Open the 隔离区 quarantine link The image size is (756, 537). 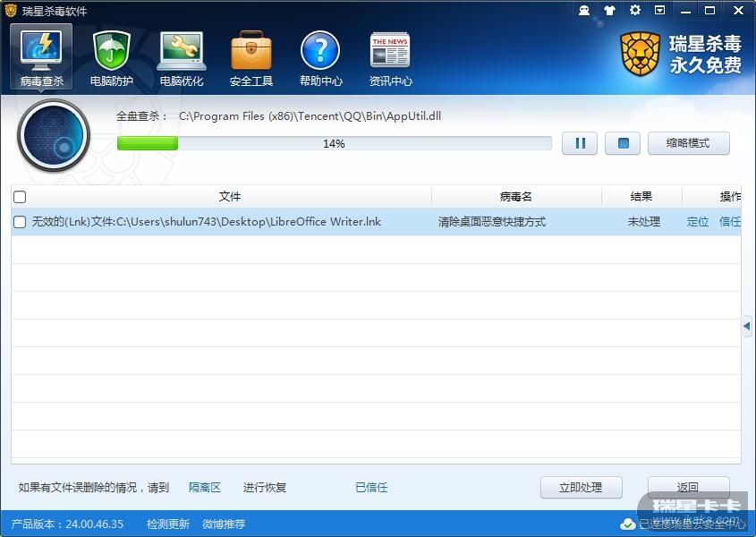click(x=205, y=487)
